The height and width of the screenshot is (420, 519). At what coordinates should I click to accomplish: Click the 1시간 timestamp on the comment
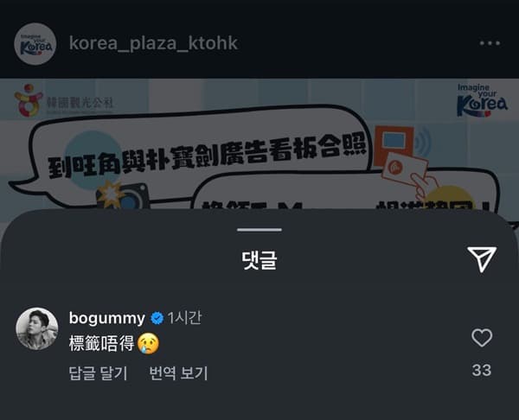coord(184,318)
